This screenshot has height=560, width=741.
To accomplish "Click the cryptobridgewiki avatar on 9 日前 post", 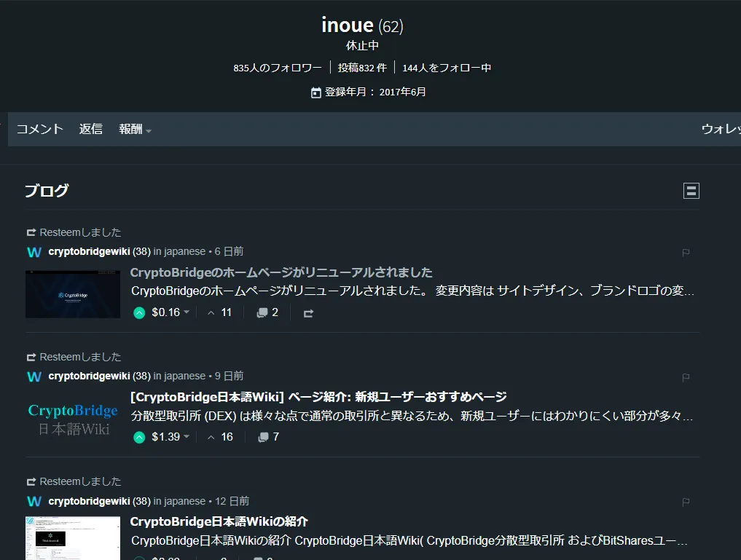I will point(34,376).
